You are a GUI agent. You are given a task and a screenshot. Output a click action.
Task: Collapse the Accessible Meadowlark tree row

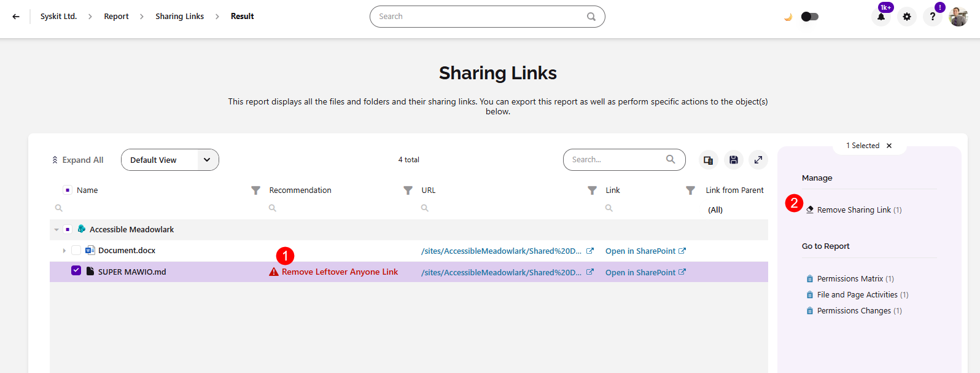click(x=56, y=230)
